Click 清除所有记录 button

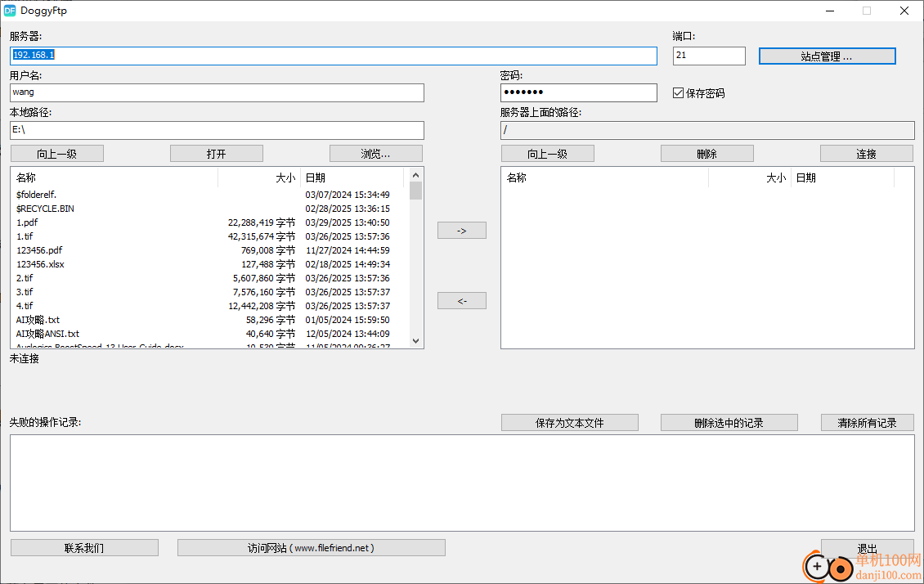tap(868, 423)
